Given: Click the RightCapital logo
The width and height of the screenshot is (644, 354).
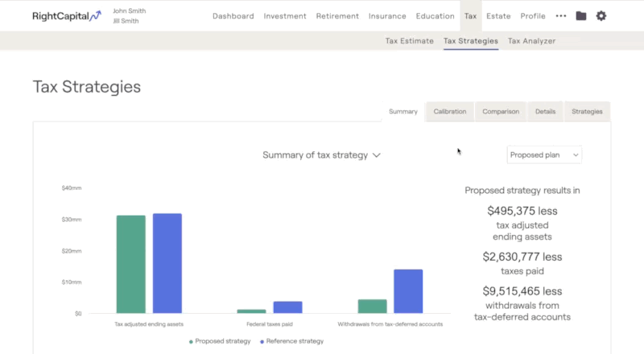Looking at the screenshot, I should pyautogui.click(x=67, y=15).
